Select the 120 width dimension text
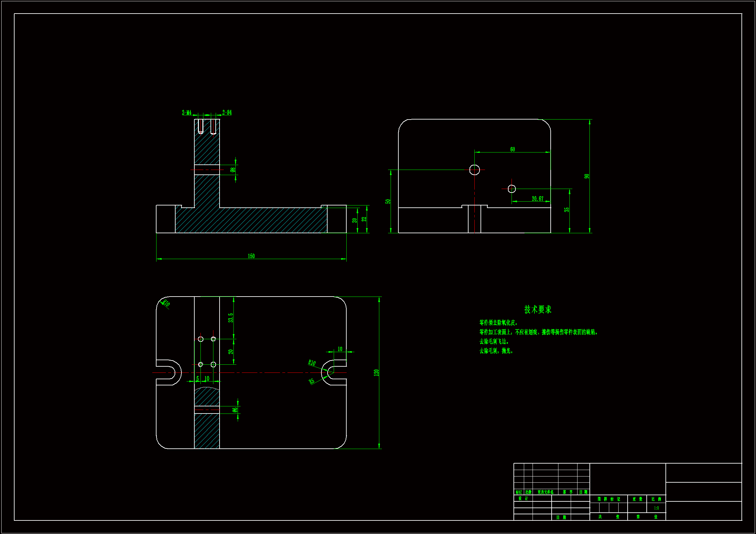Image resolution: width=756 pixels, height=534 pixels. pos(376,372)
